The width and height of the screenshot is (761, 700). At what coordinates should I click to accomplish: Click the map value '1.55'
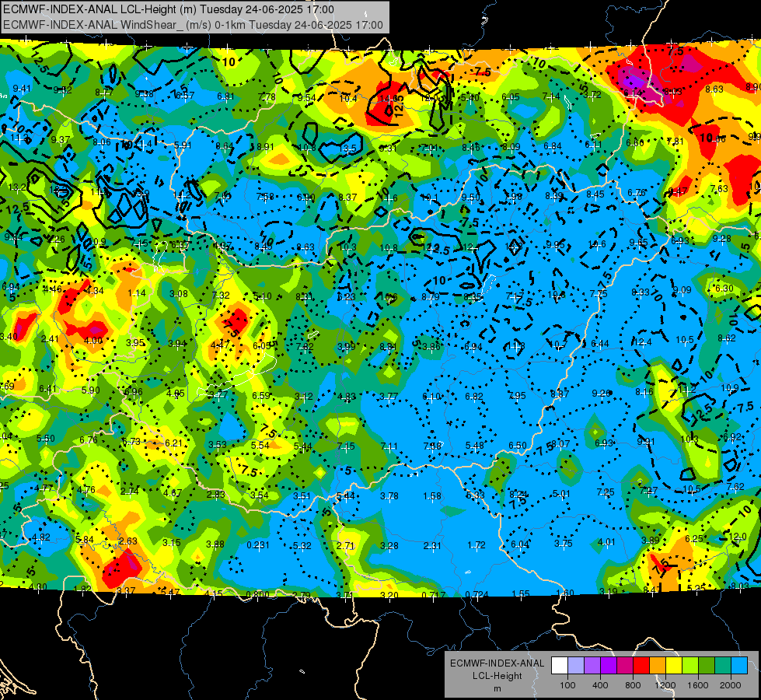521,593
